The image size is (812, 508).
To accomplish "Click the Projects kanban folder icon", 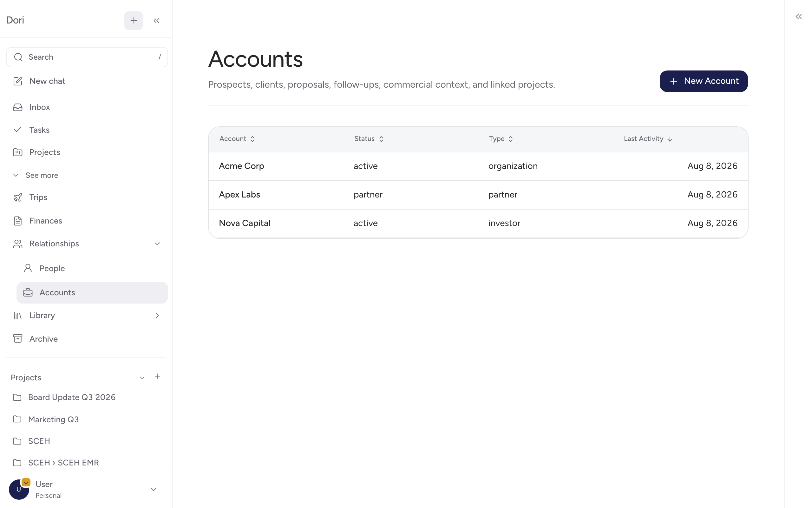I will click(x=18, y=152).
